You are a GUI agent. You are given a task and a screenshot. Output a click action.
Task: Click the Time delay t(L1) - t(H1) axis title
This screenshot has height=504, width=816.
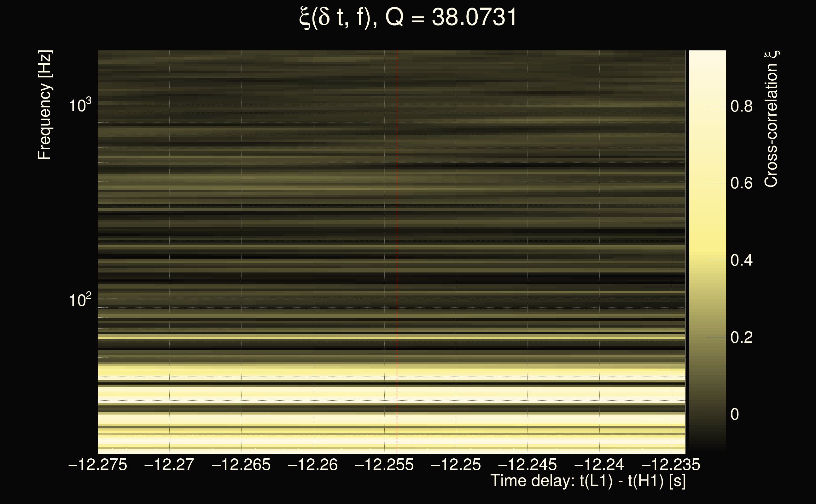tap(588, 481)
